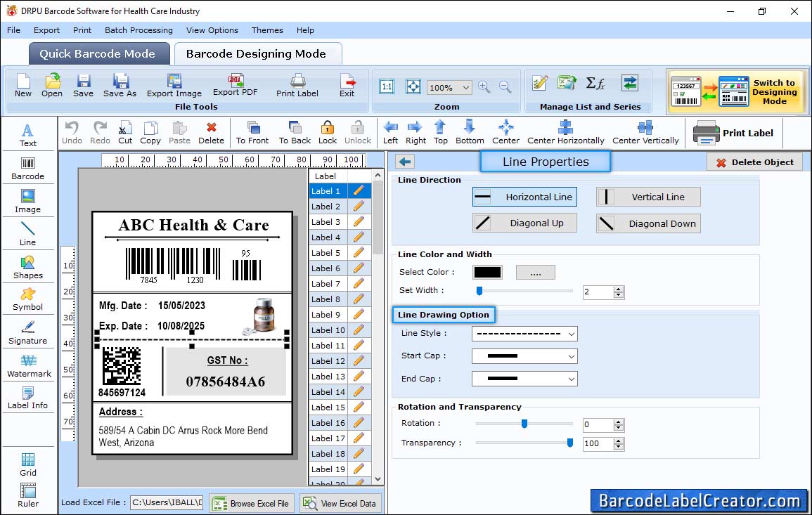Increase the Transparency spinner value

pyautogui.click(x=619, y=441)
